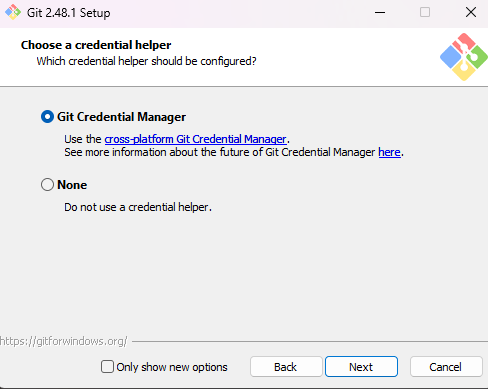Image resolution: width=488 pixels, height=389 pixels.
Task: Open the cross-platform Git Credential Manager link
Action: pyautogui.click(x=195, y=139)
